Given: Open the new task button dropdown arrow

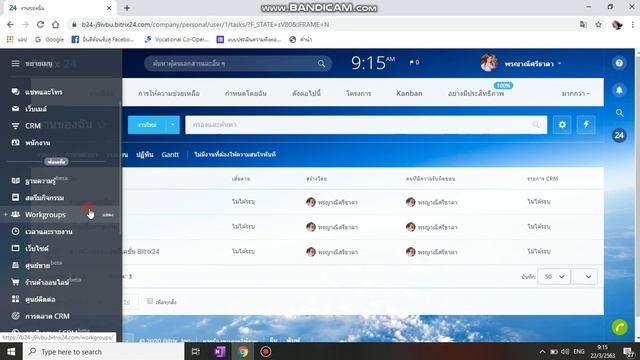Looking at the screenshot, I should coord(173,125).
